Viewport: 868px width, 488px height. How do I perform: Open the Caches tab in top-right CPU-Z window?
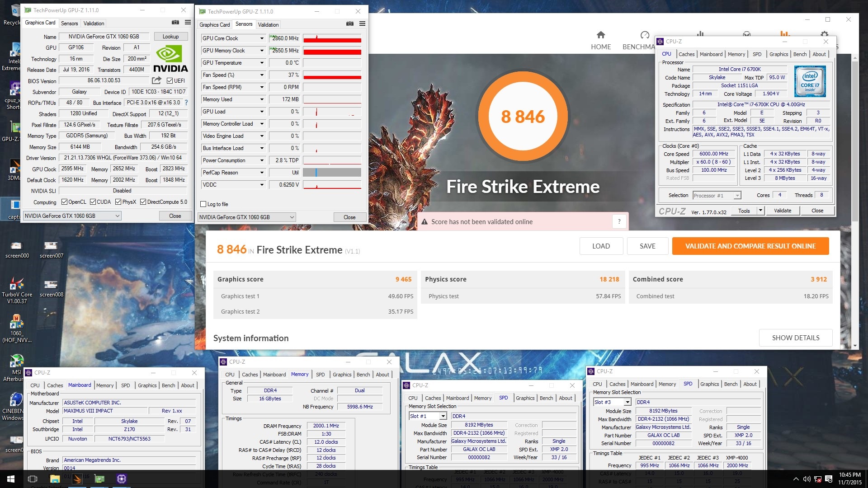pyautogui.click(x=686, y=54)
